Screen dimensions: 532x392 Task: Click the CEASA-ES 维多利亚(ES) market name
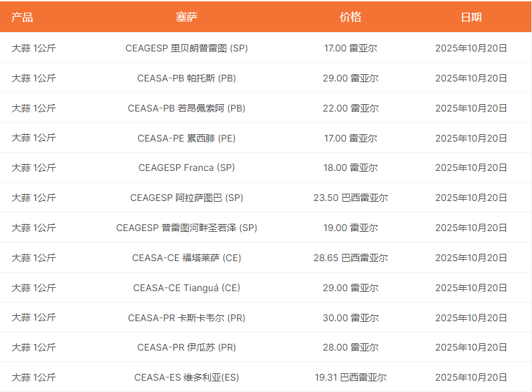[x=186, y=377]
